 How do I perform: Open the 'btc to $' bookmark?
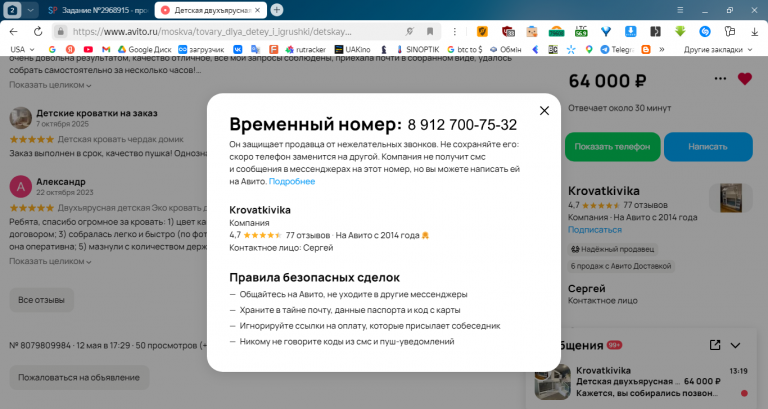pos(465,49)
